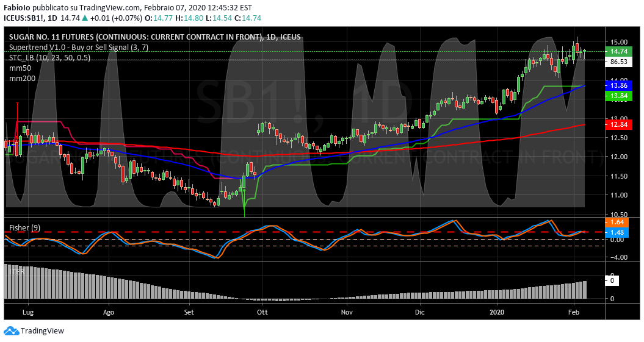Click the white 86.53 STC value tag
The height and width of the screenshot is (342, 644).
[x=615, y=62]
